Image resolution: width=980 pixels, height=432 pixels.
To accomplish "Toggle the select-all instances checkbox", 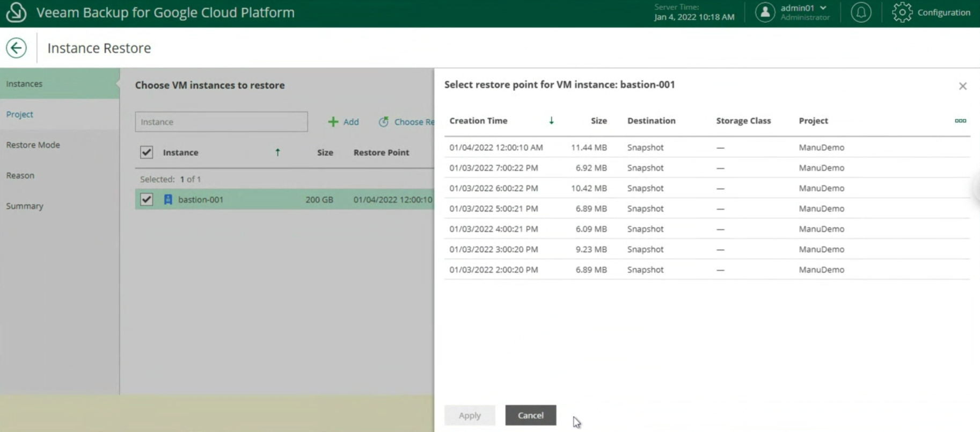I will point(147,153).
